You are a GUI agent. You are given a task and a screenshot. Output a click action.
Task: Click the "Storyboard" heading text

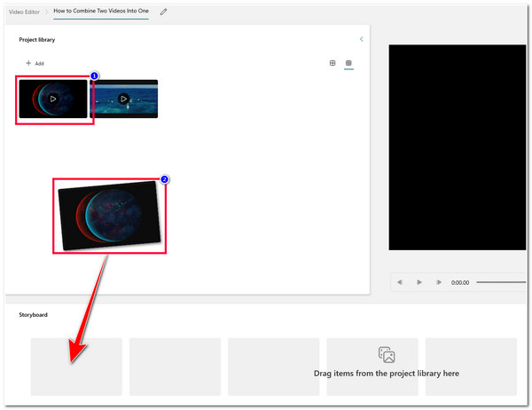point(34,315)
